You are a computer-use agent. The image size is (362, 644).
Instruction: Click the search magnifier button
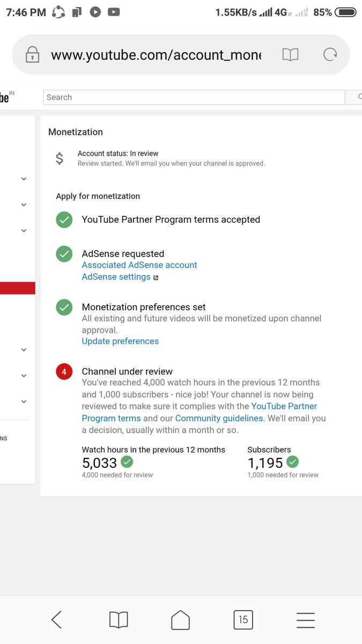point(354,97)
